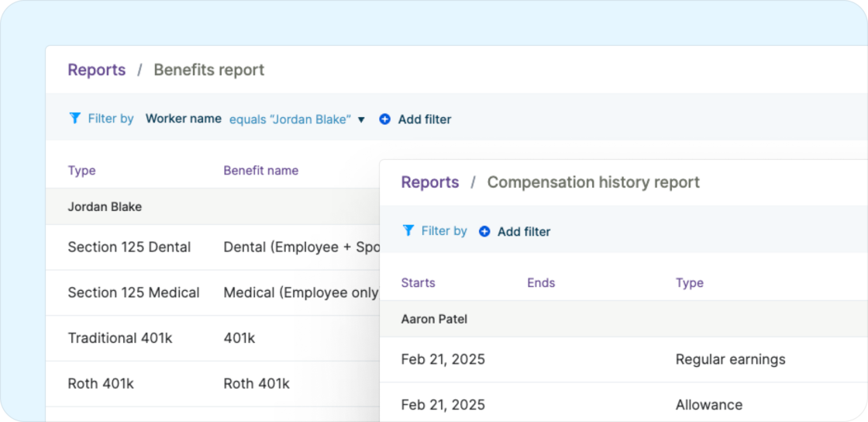Click the Filter by label in Benefits report
868x422 pixels.
(111, 119)
